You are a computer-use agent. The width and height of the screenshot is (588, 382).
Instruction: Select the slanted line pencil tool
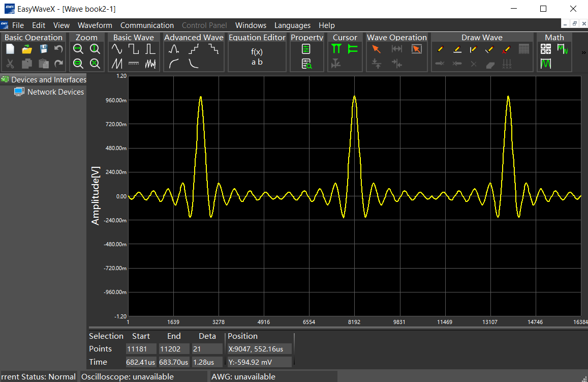point(490,49)
